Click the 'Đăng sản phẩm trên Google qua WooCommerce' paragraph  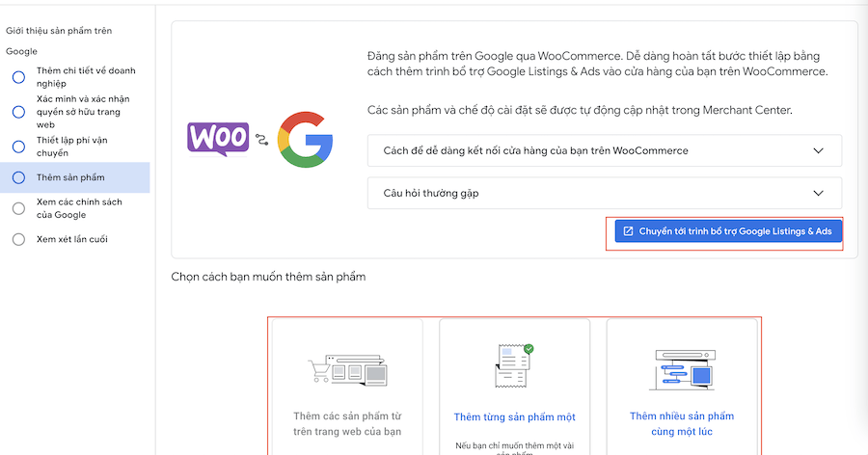coord(598,64)
